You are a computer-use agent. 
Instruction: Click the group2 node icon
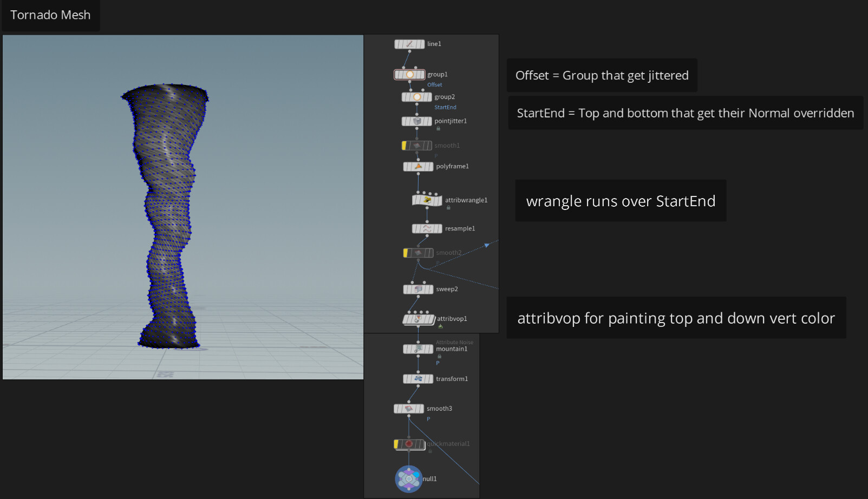(417, 97)
